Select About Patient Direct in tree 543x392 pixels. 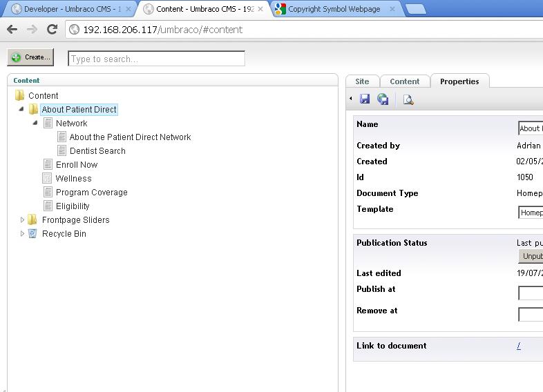tap(79, 109)
